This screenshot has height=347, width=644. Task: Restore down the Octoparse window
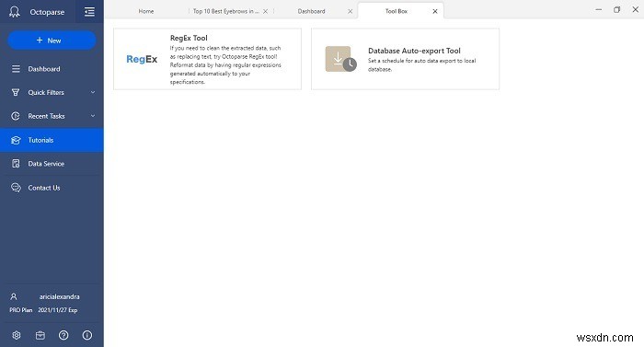tap(617, 9)
